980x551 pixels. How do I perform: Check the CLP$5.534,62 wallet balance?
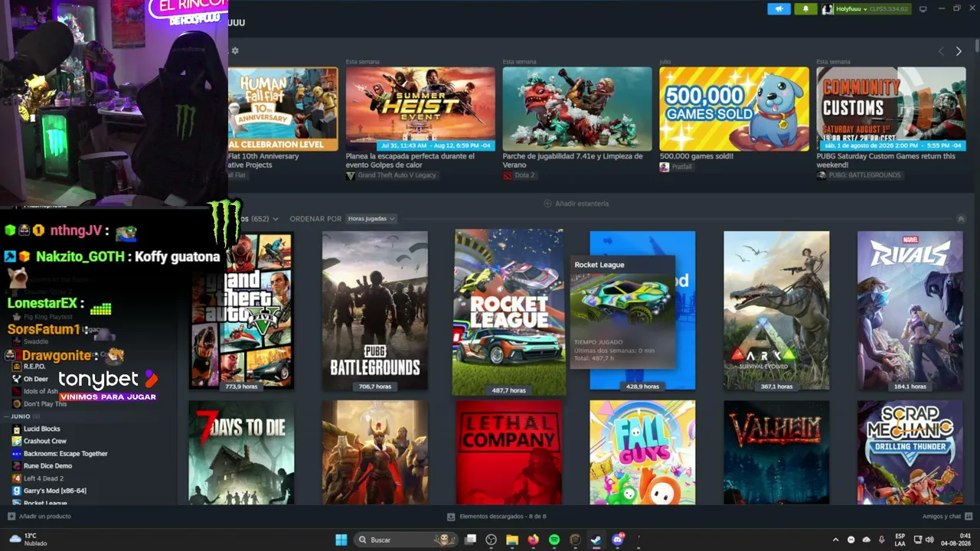(889, 9)
